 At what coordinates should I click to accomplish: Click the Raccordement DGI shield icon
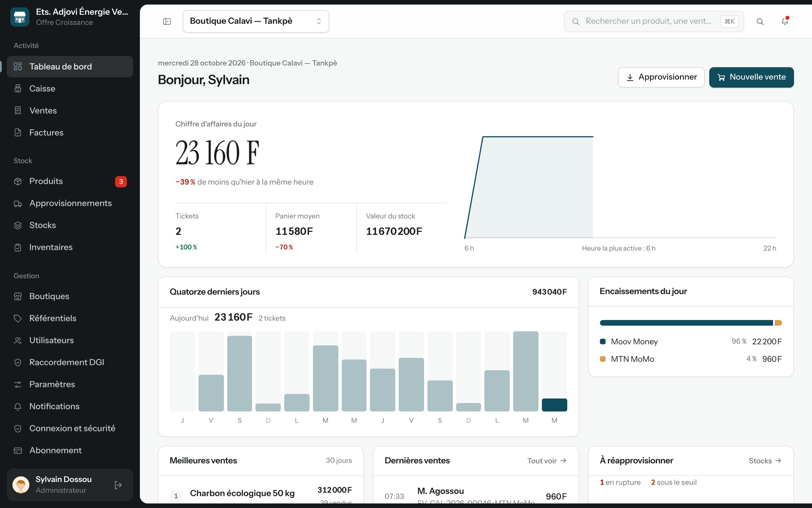pyautogui.click(x=18, y=362)
